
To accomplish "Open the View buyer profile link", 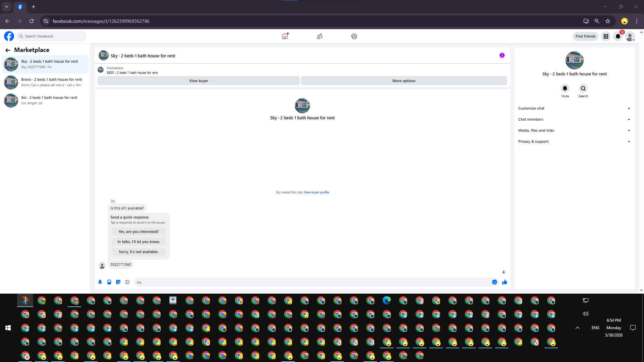I will tap(316, 192).
